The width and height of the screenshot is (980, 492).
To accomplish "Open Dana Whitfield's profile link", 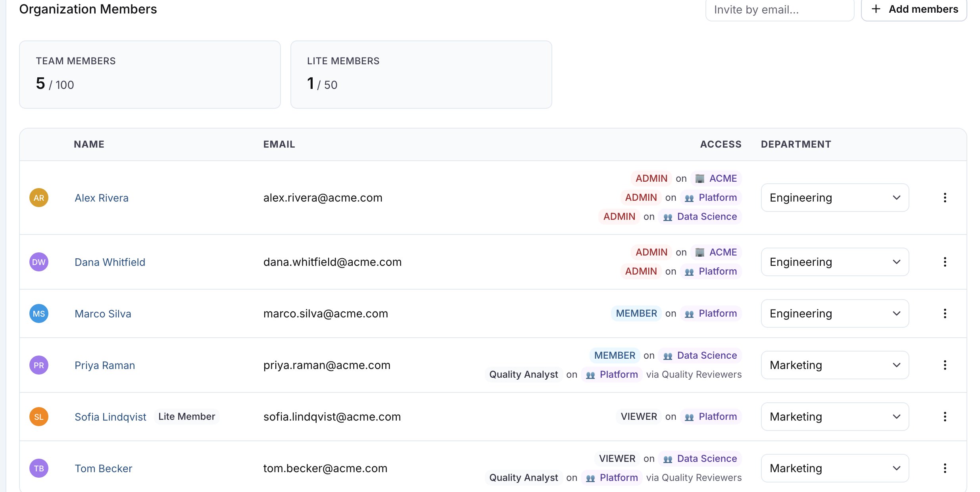I will pyautogui.click(x=110, y=262).
